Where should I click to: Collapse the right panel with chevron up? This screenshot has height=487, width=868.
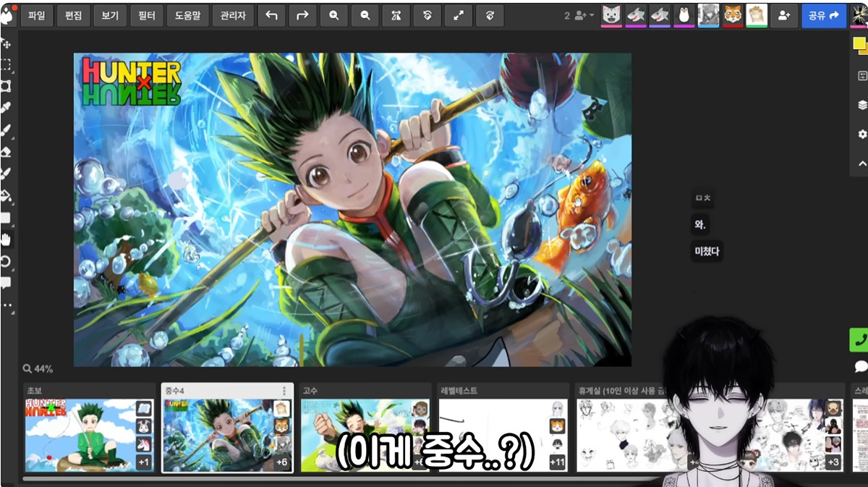click(861, 164)
